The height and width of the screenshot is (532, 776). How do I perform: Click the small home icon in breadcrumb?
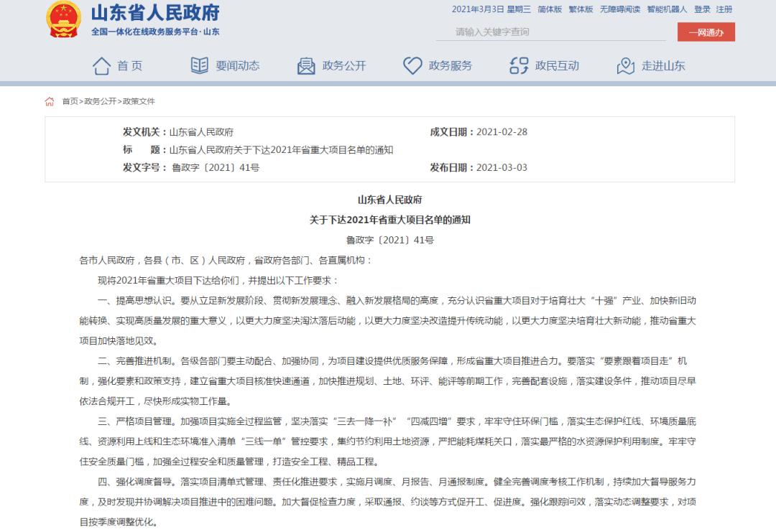tap(49, 101)
